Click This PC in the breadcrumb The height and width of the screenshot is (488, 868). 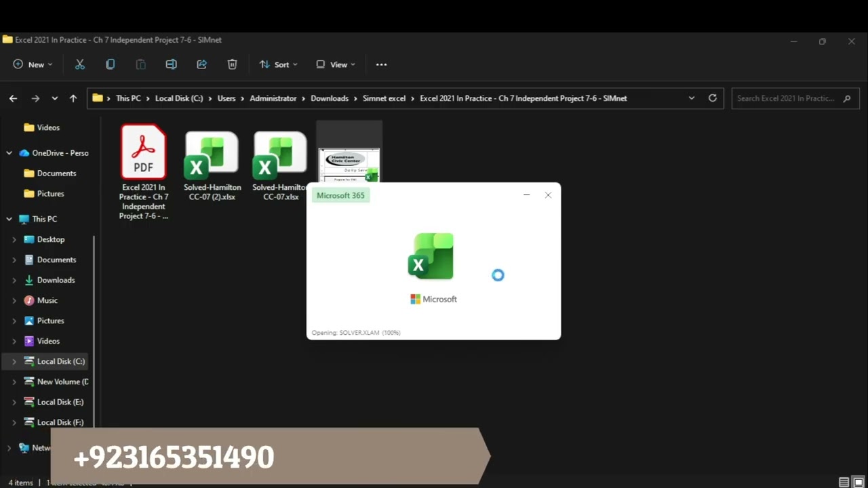[x=128, y=98]
